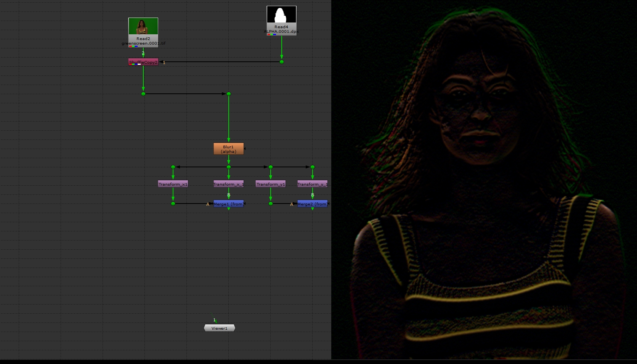This screenshot has width=637, height=364.
Task: Click the dot node below Transform_x1
Action: (x=173, y=204)
